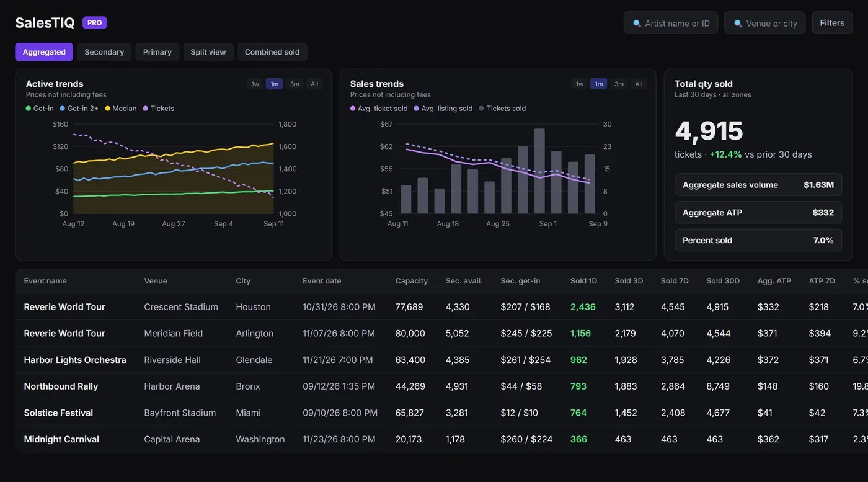Screen dimensions: 868x482
Task: Choose All range in Active trends
Action: click(314, 84)
